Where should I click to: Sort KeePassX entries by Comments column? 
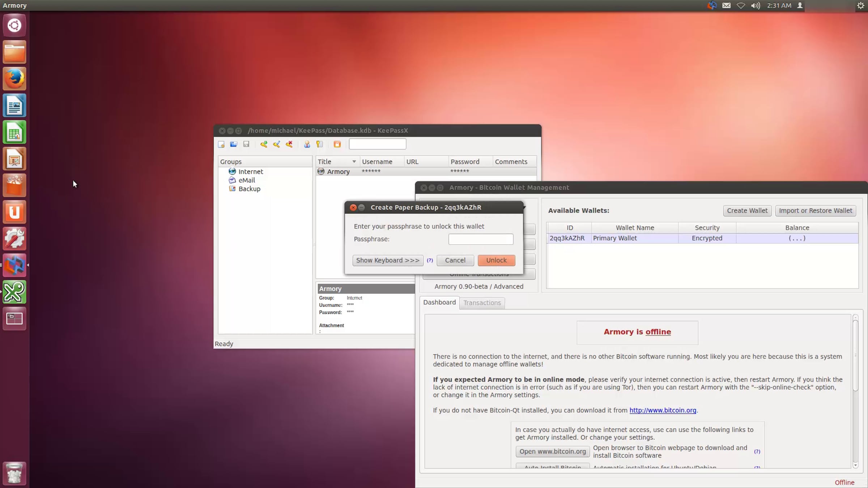tap(515, 162)
